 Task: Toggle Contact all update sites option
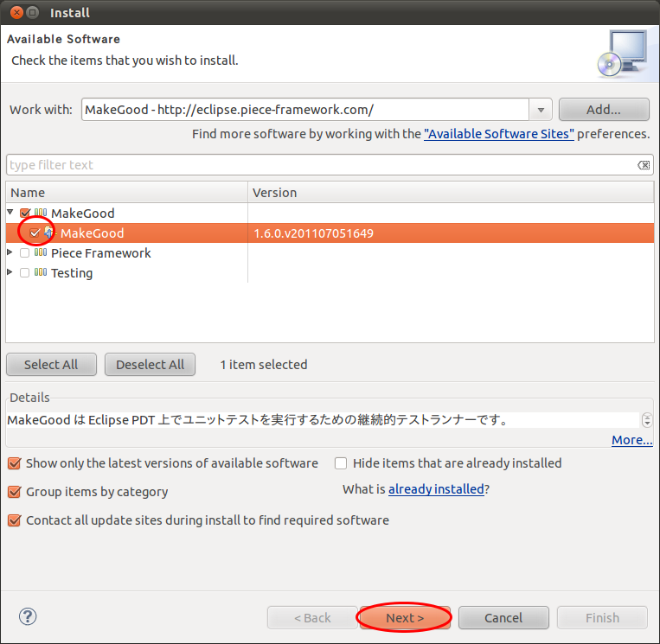point(15,520)
